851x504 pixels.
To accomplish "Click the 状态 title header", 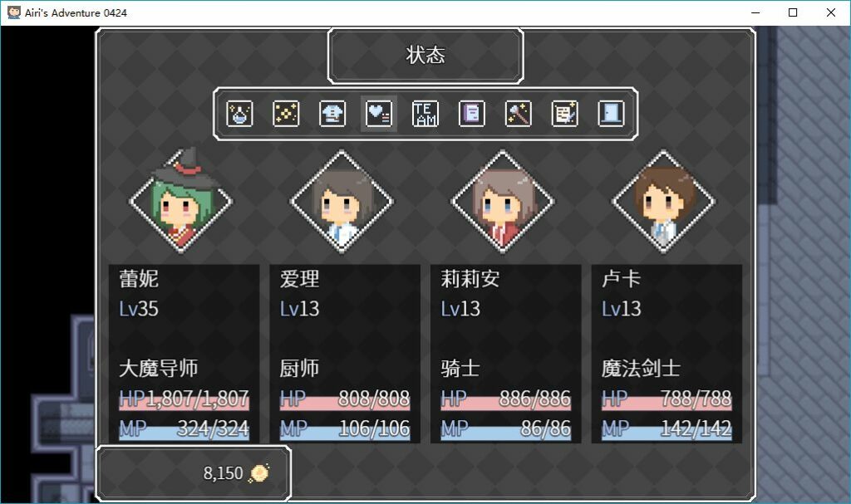I will [x=425, y=56].
